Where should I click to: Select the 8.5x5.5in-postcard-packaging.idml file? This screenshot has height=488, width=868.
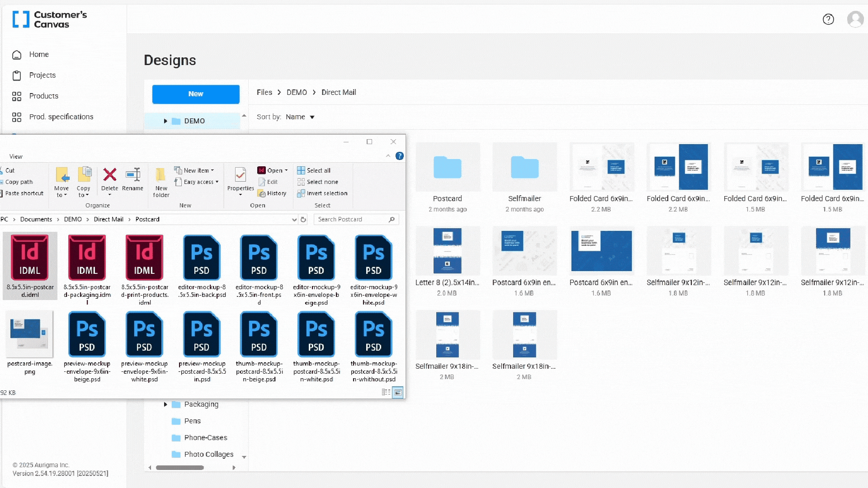(87, 270)
